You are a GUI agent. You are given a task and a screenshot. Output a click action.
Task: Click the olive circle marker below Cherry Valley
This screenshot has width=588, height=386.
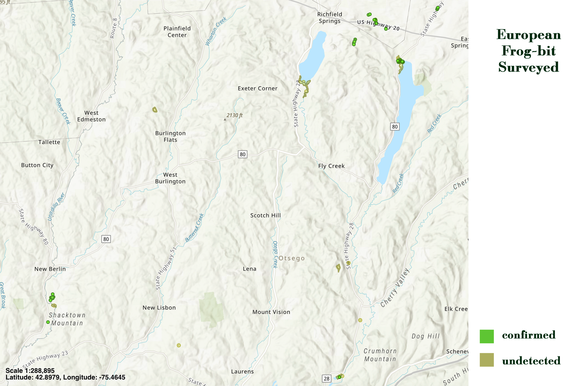pos(360,320)
